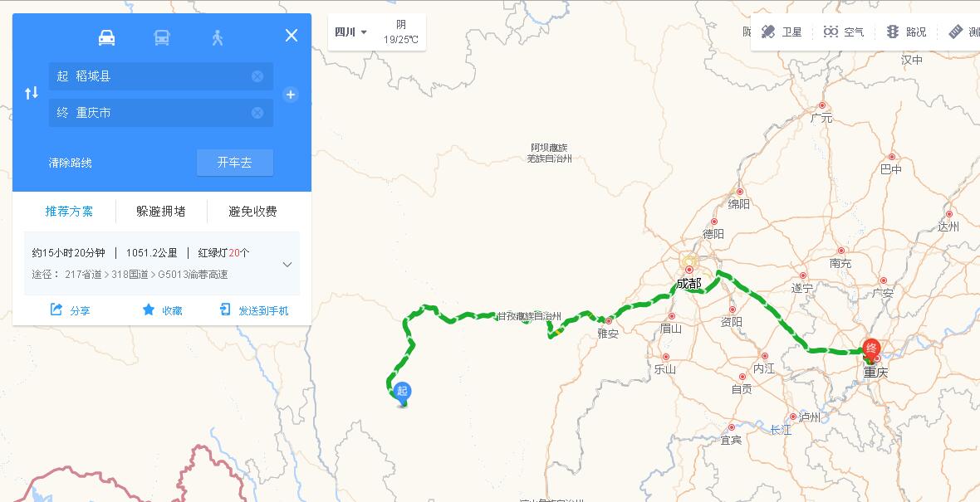Click 清除路线 to clear route
Viewport: 980px width, 502px height.
(x=71, y=163)
